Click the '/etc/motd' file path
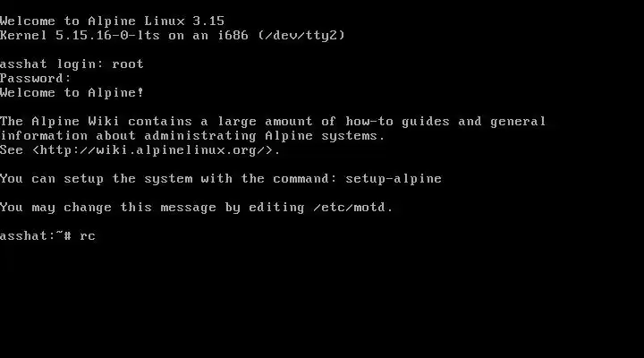The image size is (644, 358). pyautogui.click(x=350, y=207)
